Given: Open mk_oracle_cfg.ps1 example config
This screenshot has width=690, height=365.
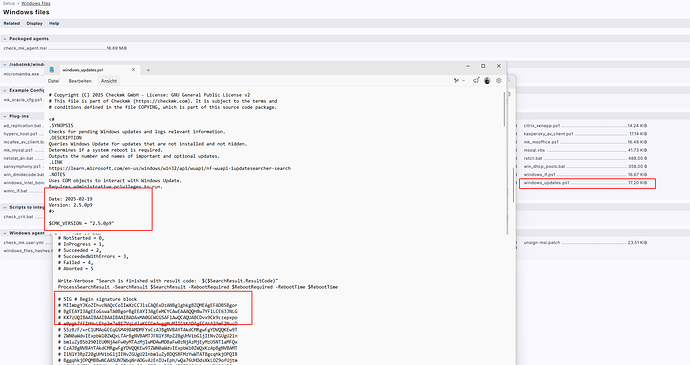Looking at the screenshot, I should tap(23, 100).
